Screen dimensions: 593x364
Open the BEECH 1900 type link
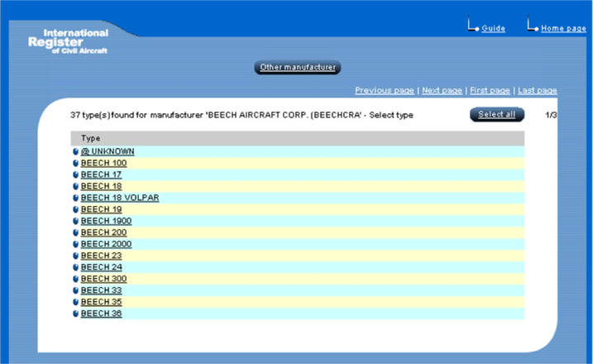pyautogui.click(x=106, y=221)
